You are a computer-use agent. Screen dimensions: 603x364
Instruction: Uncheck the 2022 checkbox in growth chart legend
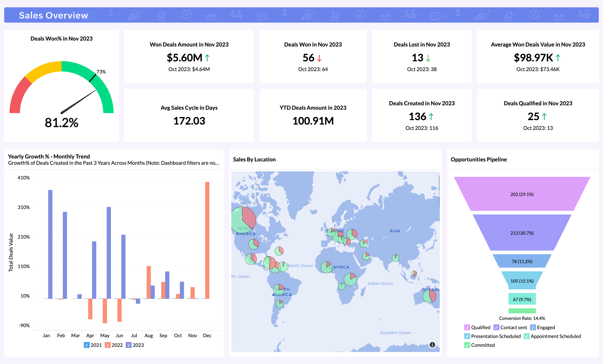click(x=108, y=345)
